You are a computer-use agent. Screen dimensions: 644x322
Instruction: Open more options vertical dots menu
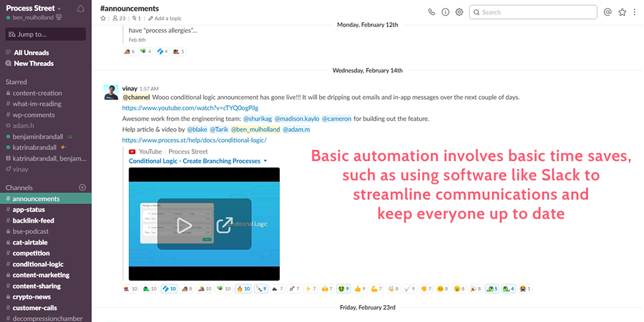[635, 12]
